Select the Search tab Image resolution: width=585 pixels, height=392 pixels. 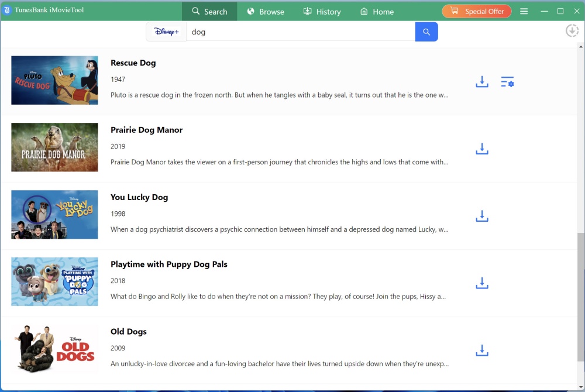(209, 12)
